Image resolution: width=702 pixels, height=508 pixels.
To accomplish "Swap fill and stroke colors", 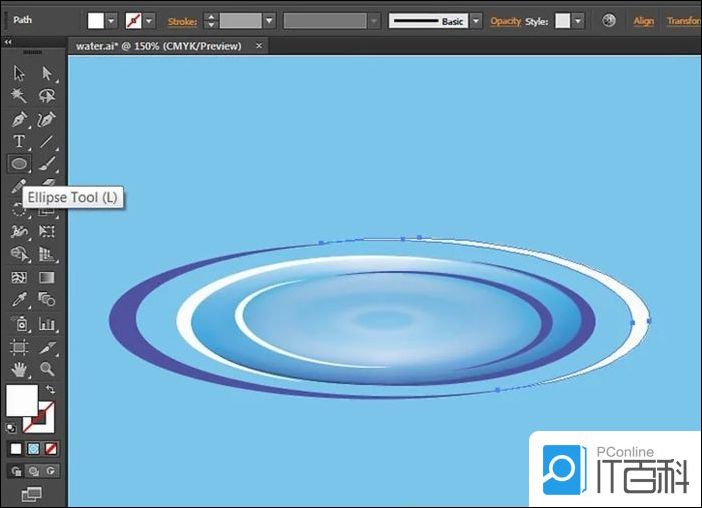I will pos(49,390).
